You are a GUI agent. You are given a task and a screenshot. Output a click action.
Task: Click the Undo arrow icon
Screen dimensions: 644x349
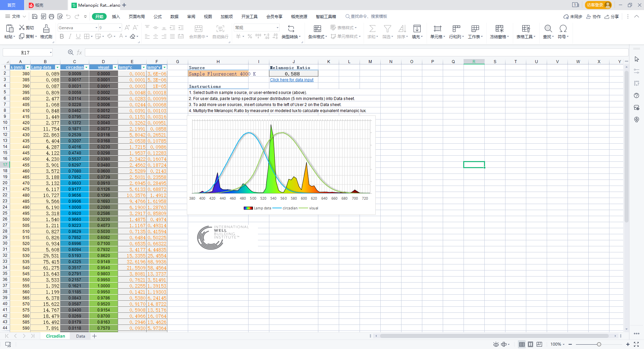click(x=68, y=16)
